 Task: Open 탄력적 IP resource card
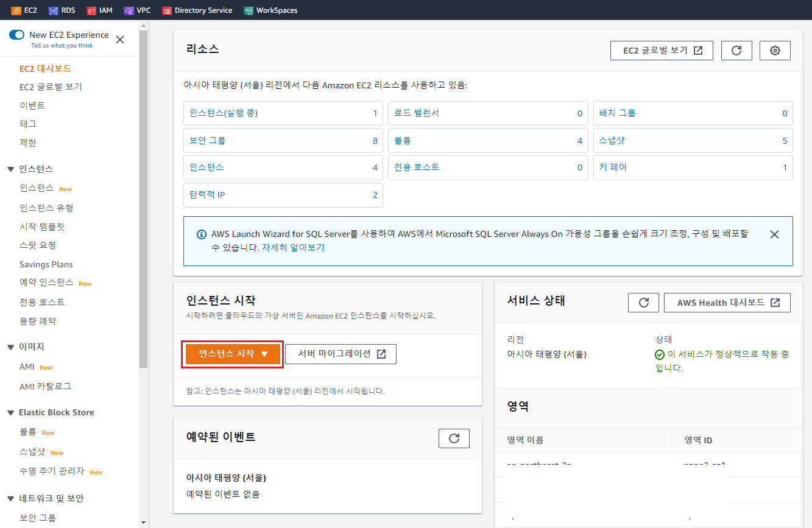pos(283,195)
